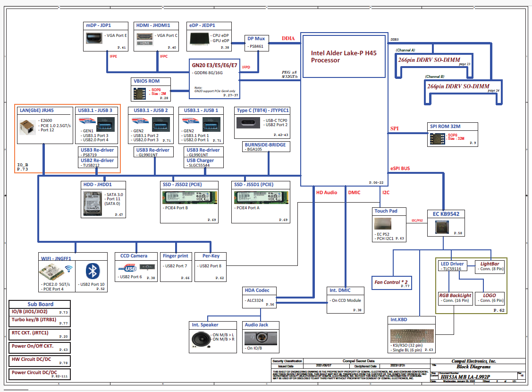
Task: Click the USB port image in JUSB 2
Action: coord(161,124)
